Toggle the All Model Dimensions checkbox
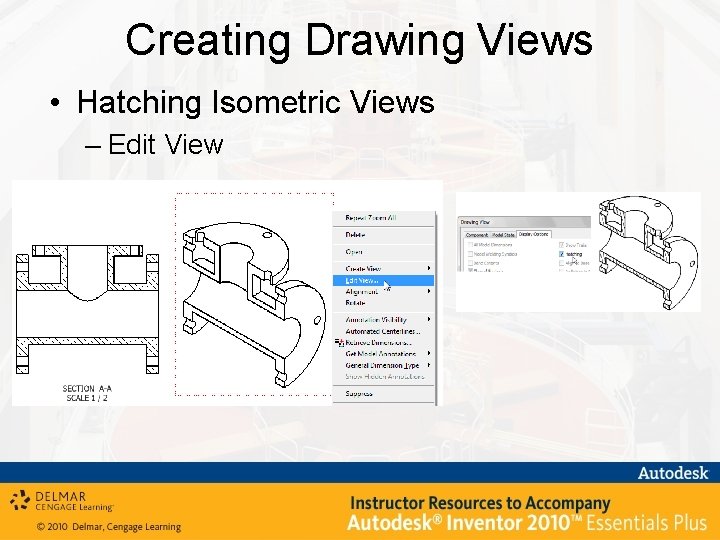The width and height of the screenshot is (720, 540). pos(470,245)
